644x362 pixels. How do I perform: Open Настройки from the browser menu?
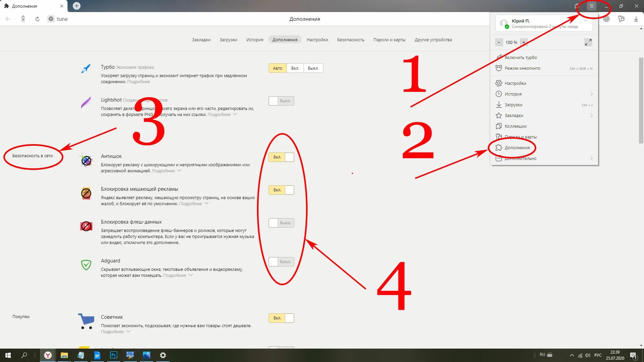(x=544, y=83)
